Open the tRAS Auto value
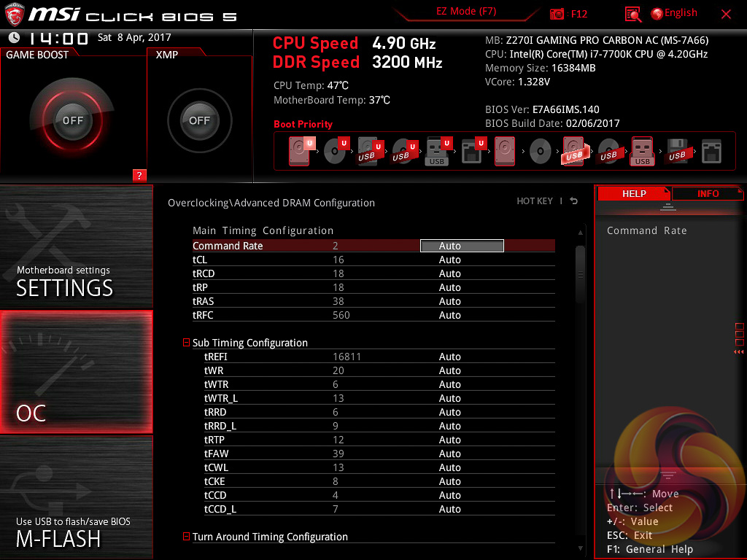Image resolution: width=747 pixels, height=560 pixels. [449, 301]
